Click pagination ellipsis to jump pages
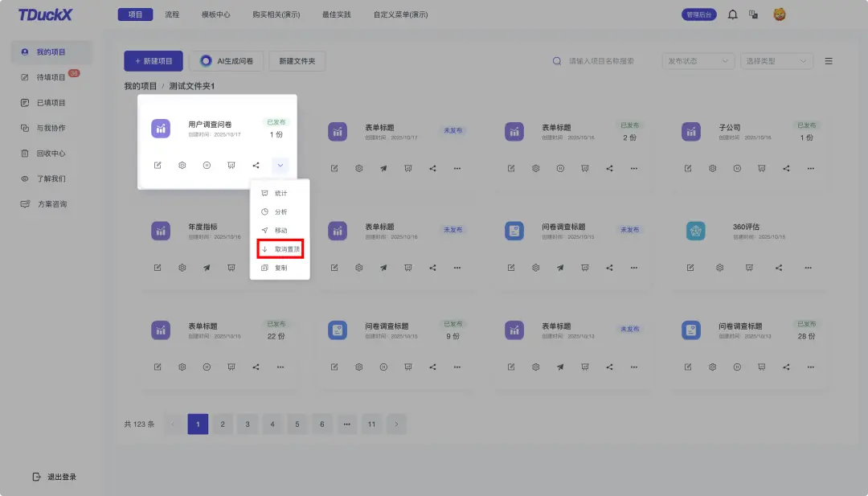 click(346, 424)
